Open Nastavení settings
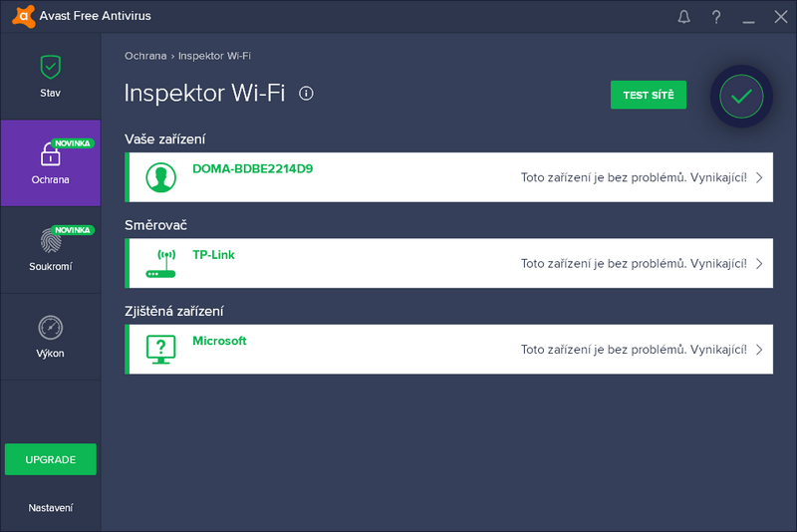The height and width of the screenshot is (532, 797). click(x=51, y=508)
